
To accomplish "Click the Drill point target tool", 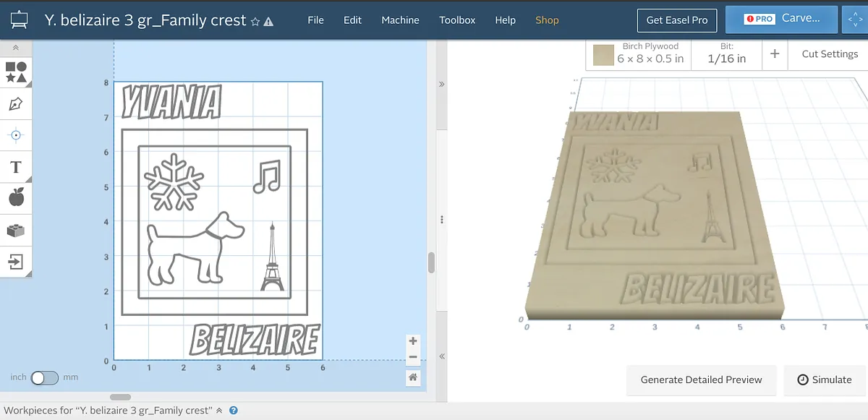I will tap(16, 135).
